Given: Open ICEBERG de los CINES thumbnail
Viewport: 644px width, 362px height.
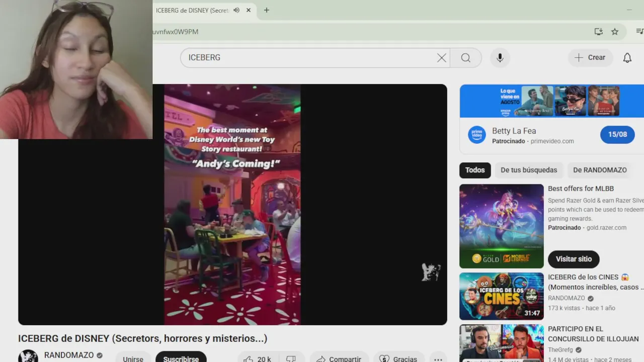Looking at the screenshot, I should (502, 296).
